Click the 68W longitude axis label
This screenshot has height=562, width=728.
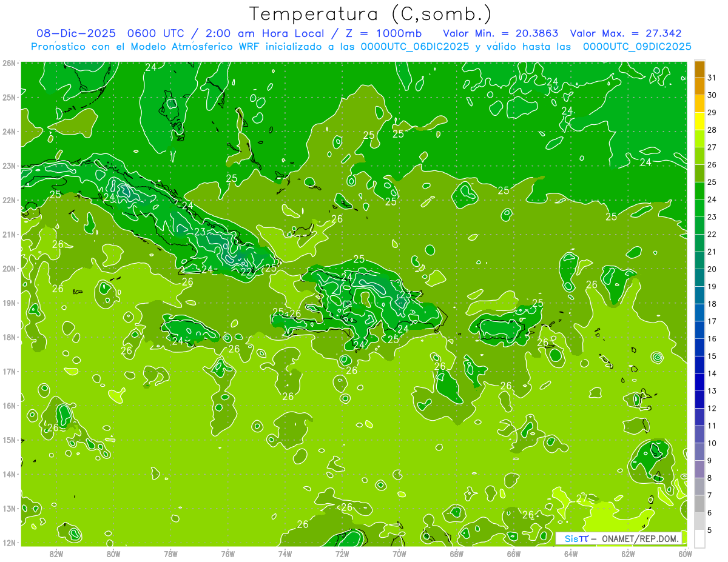pyautogui.click(x=456, y=554)
